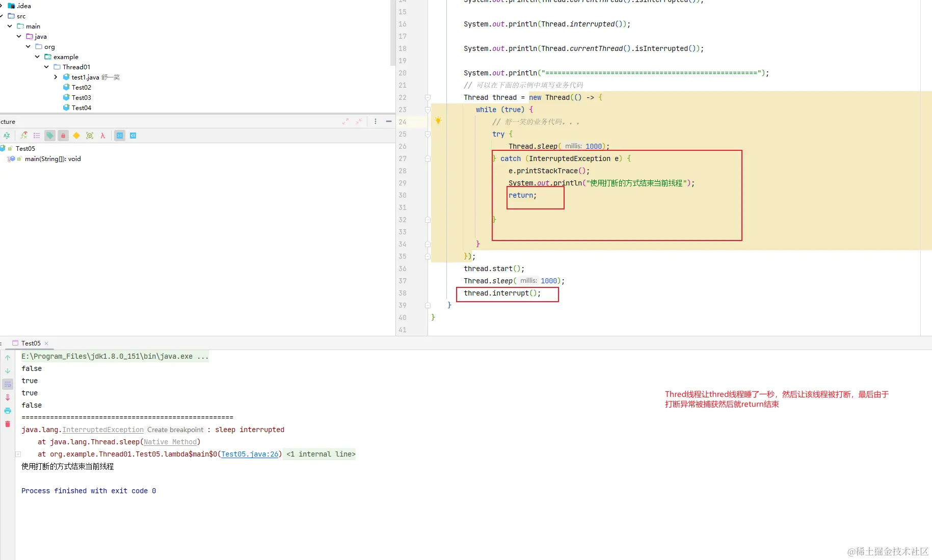Fold the catch block at line 27
This screenshot has width=932, height=560.
click(x=428, y=158)
